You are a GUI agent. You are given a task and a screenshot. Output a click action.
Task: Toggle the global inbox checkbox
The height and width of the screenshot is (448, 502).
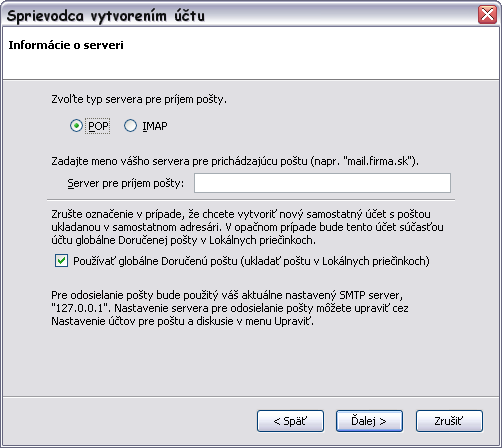[62, 261]
